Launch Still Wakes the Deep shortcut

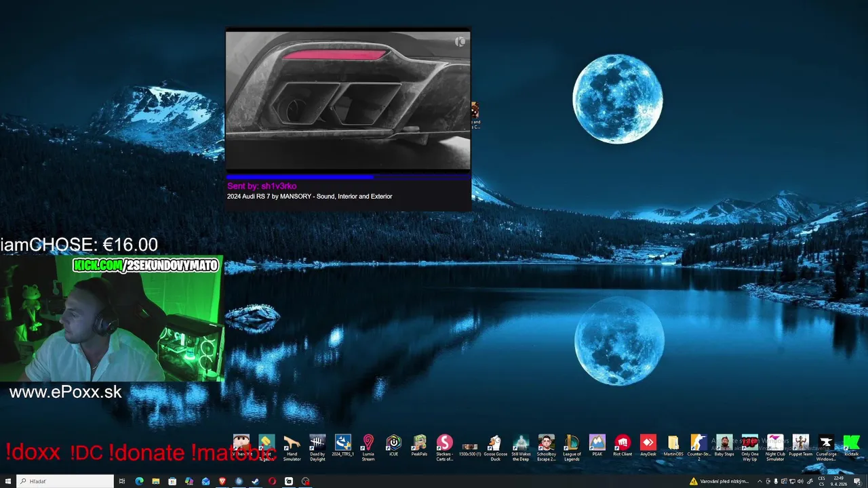[521, 448]
